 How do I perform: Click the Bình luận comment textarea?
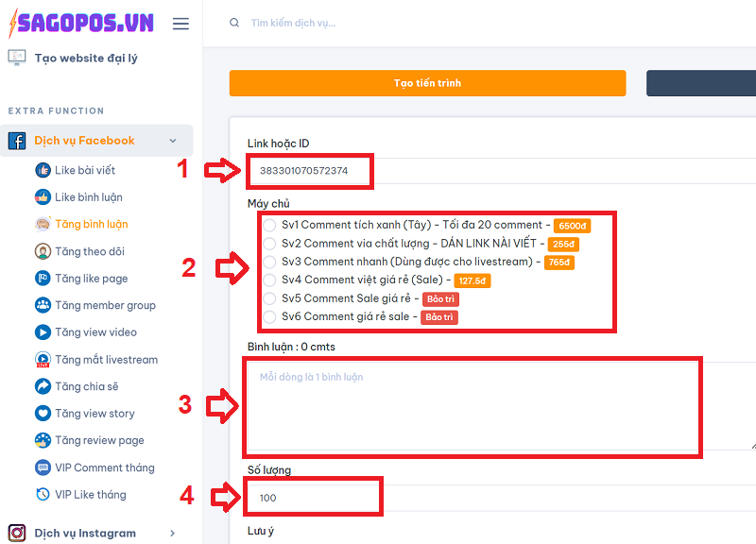point(472,406)
